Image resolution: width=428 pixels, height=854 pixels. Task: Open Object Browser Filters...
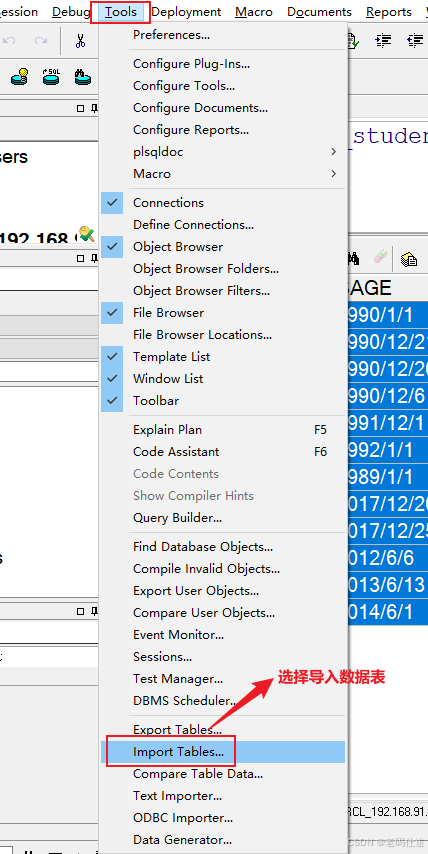coord(223,291)
